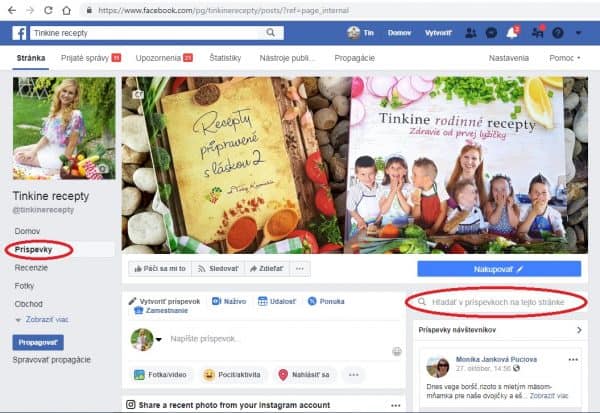Click the Facebook logo icon
The width and height of the screenshot is (600, 413).
[19, 33]
